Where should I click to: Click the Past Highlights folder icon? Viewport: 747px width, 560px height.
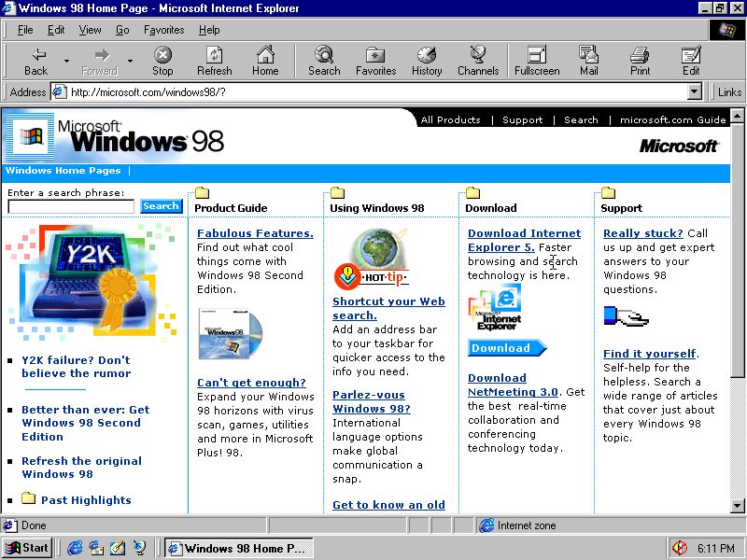pos(29,498)
